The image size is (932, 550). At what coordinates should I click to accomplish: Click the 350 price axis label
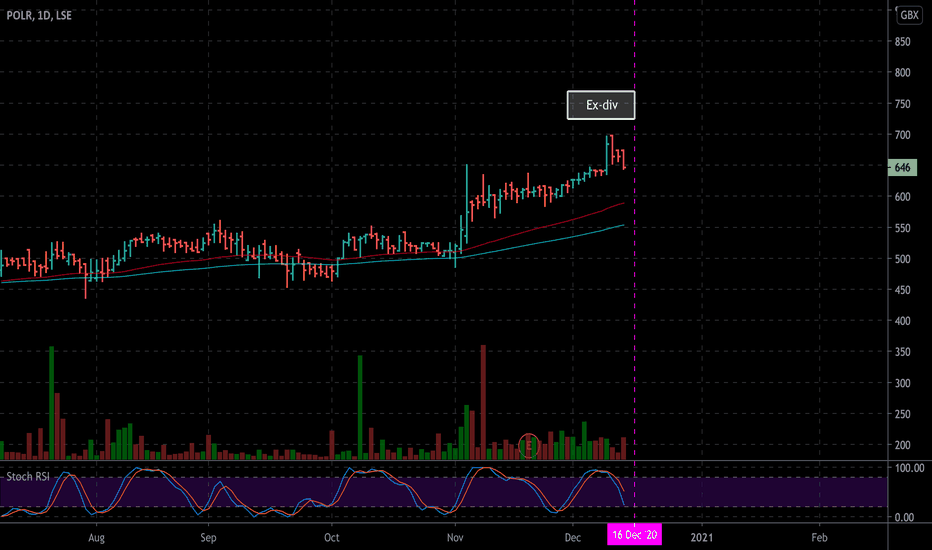902,352
